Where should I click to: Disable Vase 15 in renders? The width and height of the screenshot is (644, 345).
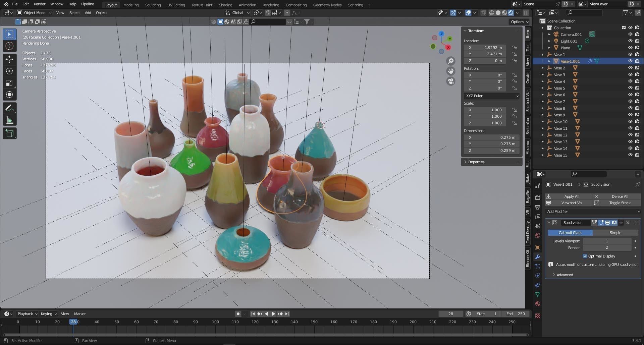(x=637, y=155)
